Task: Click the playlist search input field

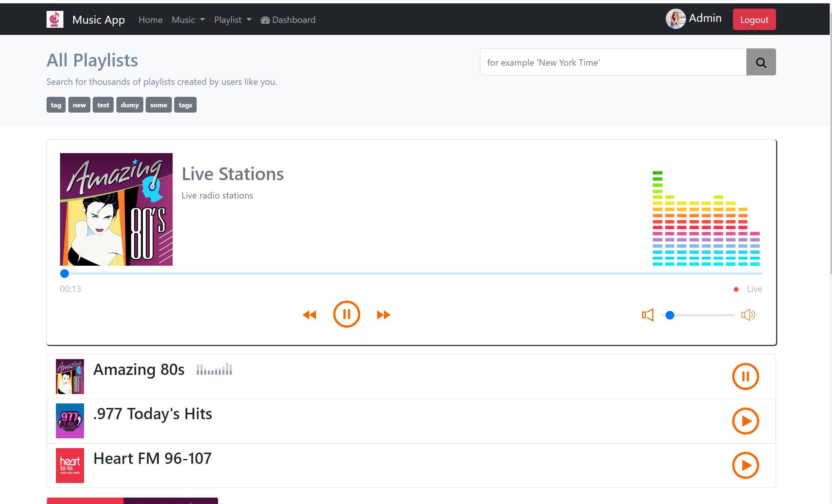Action: pos(613,62)
